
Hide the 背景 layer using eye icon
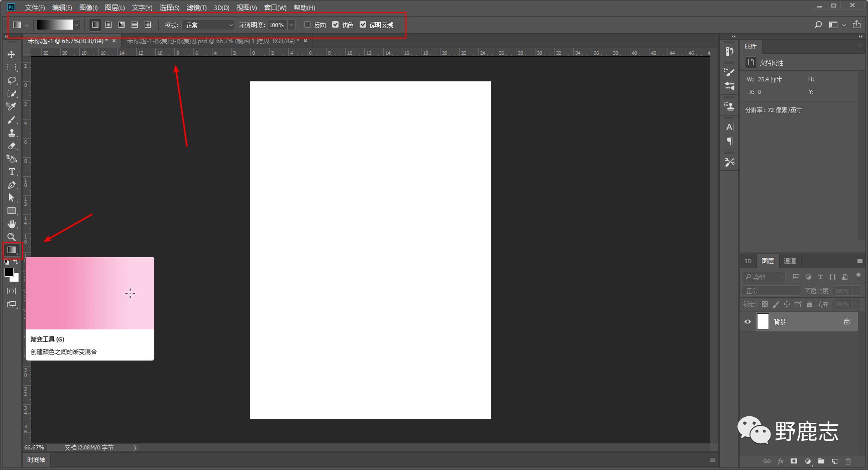[747, 322]
